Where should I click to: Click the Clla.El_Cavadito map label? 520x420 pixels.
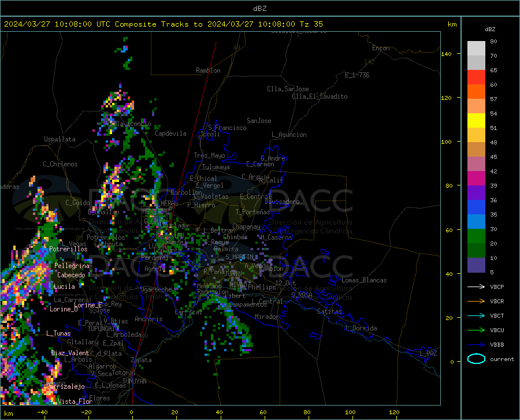(x=320, y=96)
